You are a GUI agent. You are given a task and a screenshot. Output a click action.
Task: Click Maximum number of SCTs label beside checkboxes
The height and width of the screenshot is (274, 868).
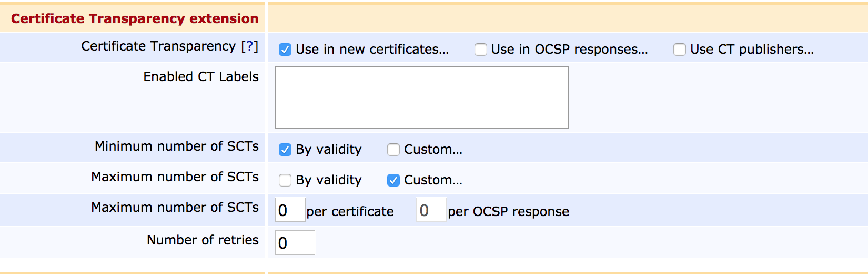175,177
